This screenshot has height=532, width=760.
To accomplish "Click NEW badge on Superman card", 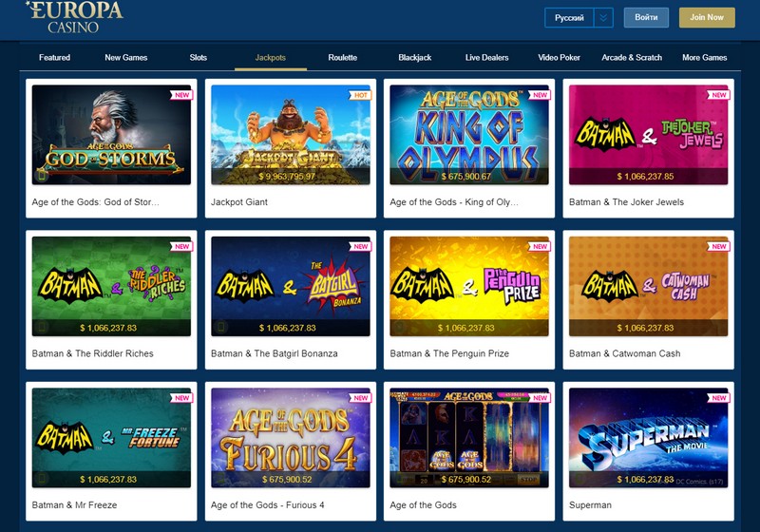I will (x=718, y=398).
